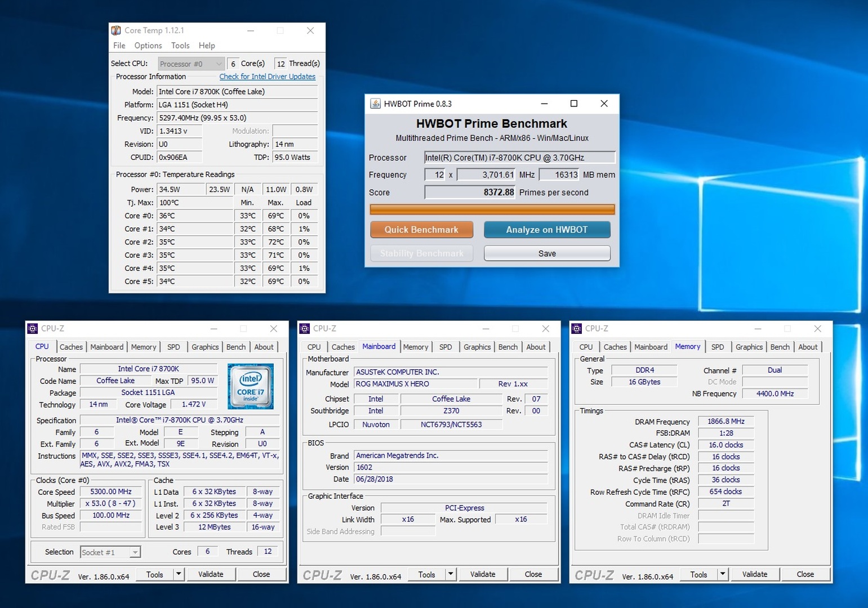Click Save button in HWBOT Prime

[x=547, y=253]
